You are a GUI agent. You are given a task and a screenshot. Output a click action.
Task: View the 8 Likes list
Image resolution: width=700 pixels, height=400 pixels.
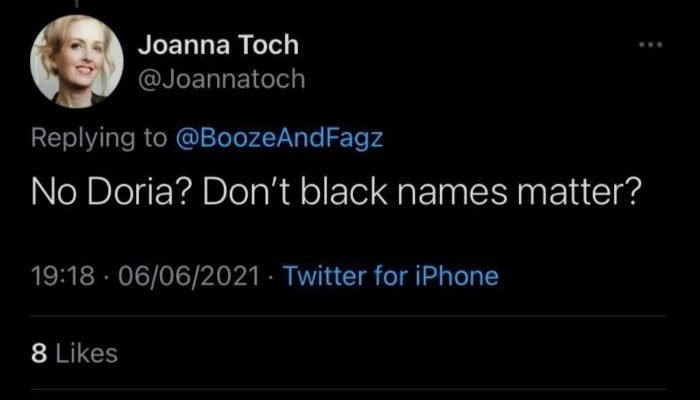pos(75,354)
